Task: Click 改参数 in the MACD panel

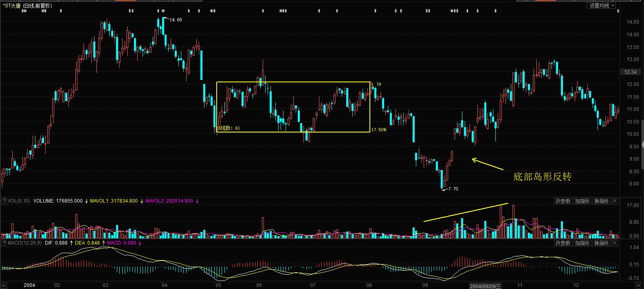Action: coord(563,243)
